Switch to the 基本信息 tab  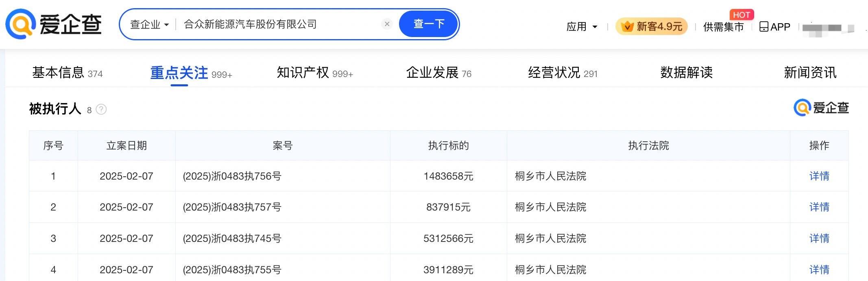coord(67,73)
